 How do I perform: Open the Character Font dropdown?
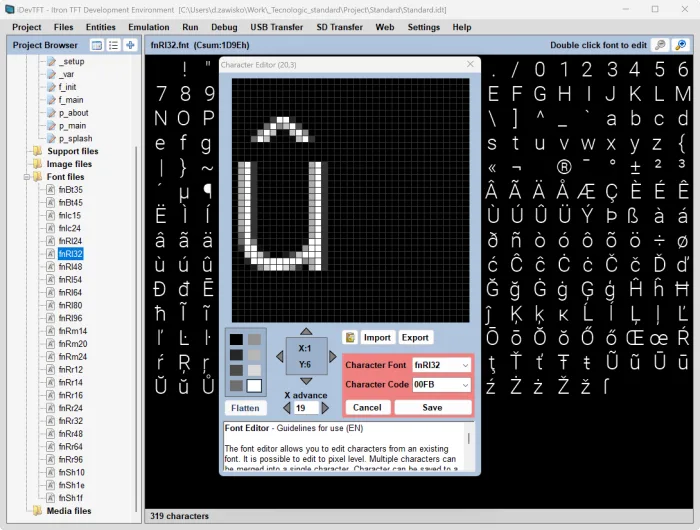tap(465, 365)
